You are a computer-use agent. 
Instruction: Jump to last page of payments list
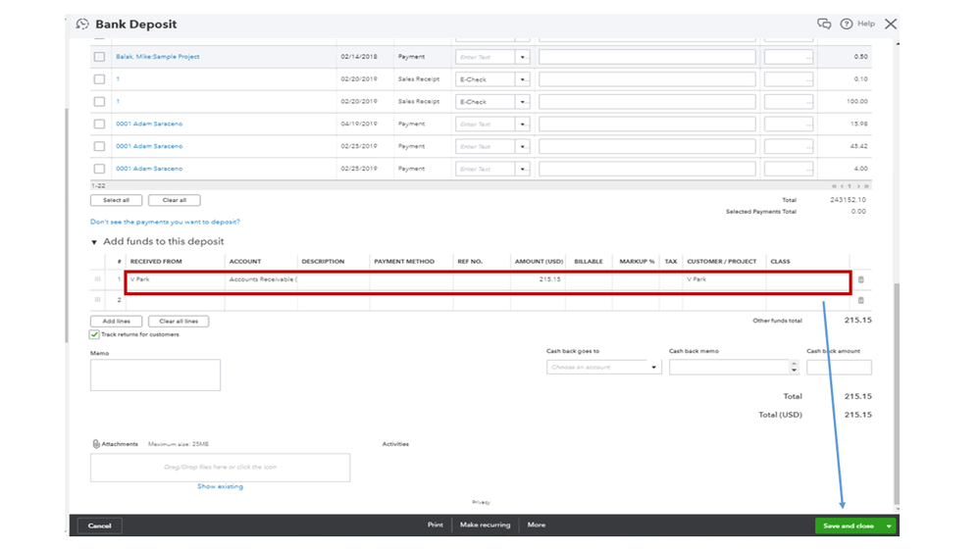click(x=866, y=186)
